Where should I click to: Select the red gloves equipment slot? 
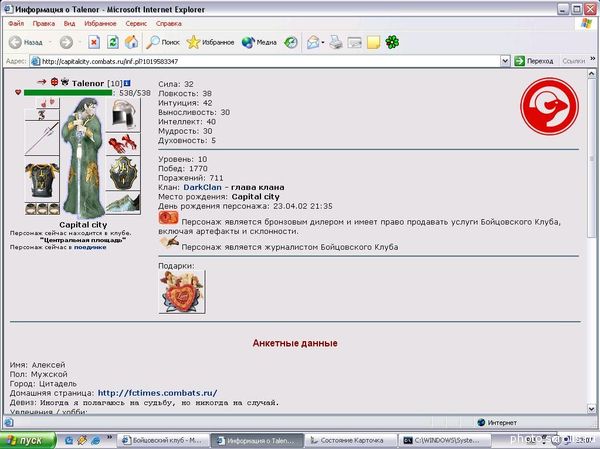(x=123, y=144)
